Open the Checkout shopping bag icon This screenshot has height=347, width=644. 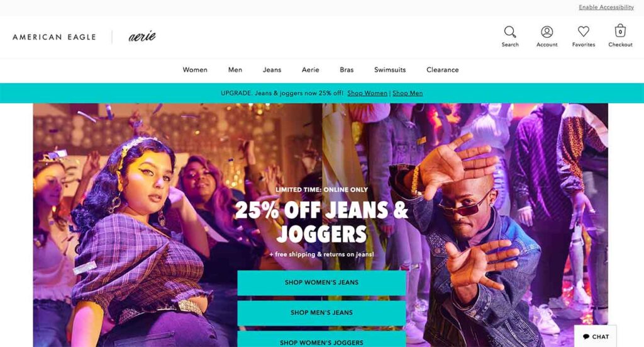click(x=619, y=31)
